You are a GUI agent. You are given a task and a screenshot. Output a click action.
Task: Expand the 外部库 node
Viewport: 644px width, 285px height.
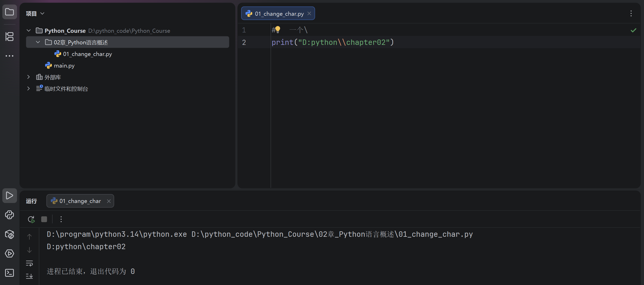click(29, 77)
